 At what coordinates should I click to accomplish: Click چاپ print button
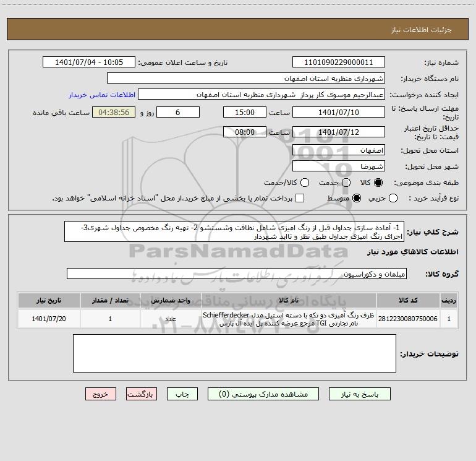tap(182, 394)
